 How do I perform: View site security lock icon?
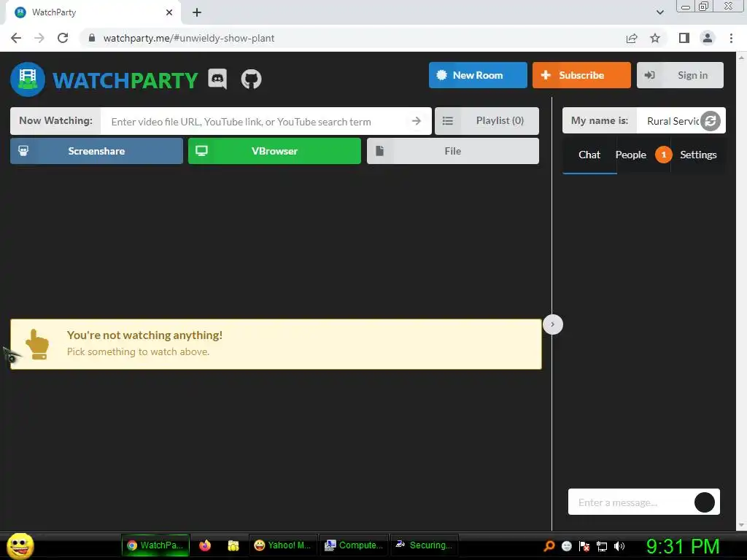pyautogui.click(x=92, y=38)
